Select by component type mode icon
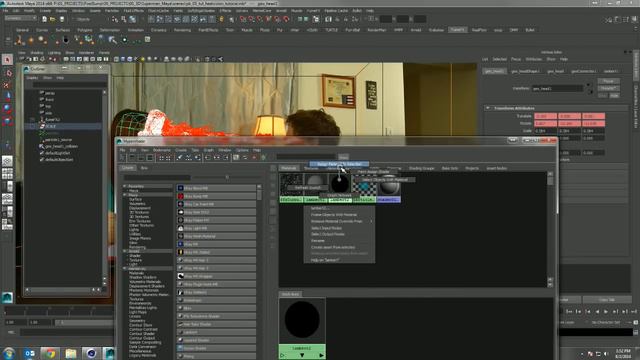Viewport: 640px width, 360px height. tap(133, 19)
